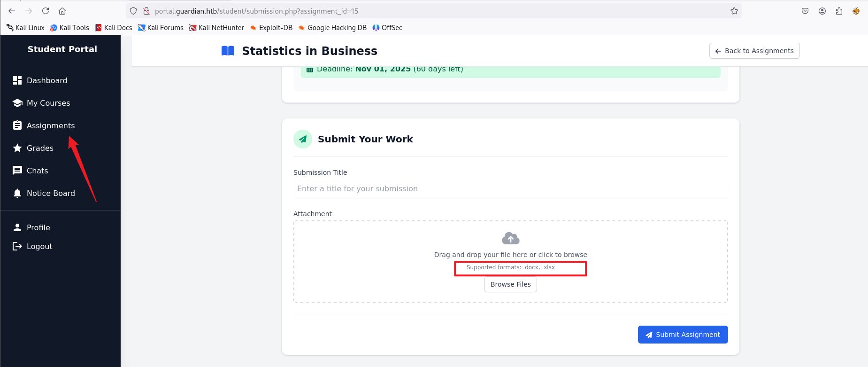Focus the Submission Title input field
The height and width of the screenshot is (367, 868).
tap(511, 188)
